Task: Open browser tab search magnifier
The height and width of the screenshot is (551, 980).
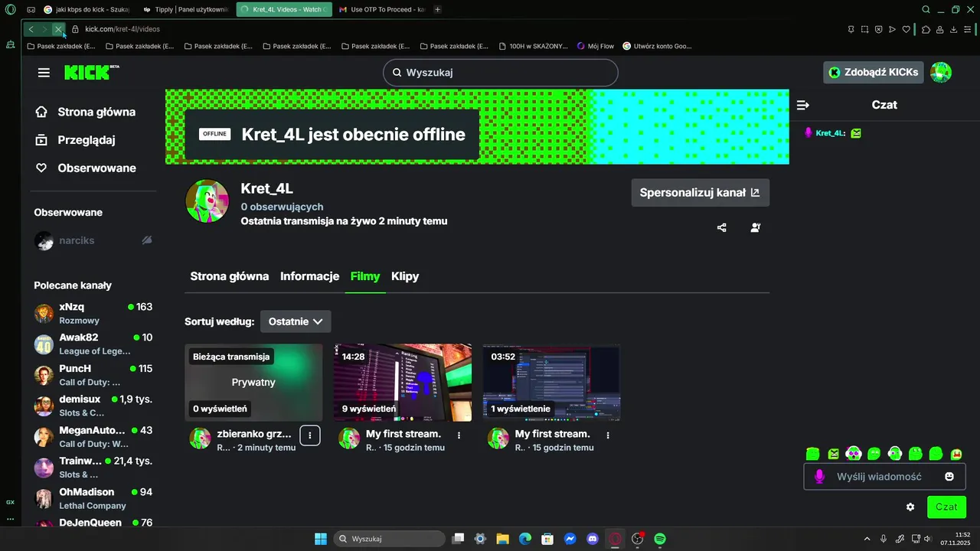Action: coord(926,10)
